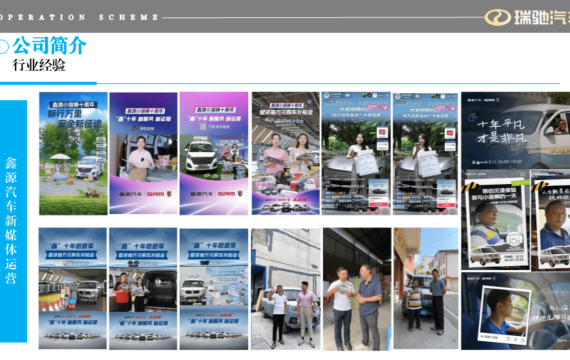This screenshot has width=570, height=360.
Task: Open purple poster with single female host
Action: [x=144, y=153]
